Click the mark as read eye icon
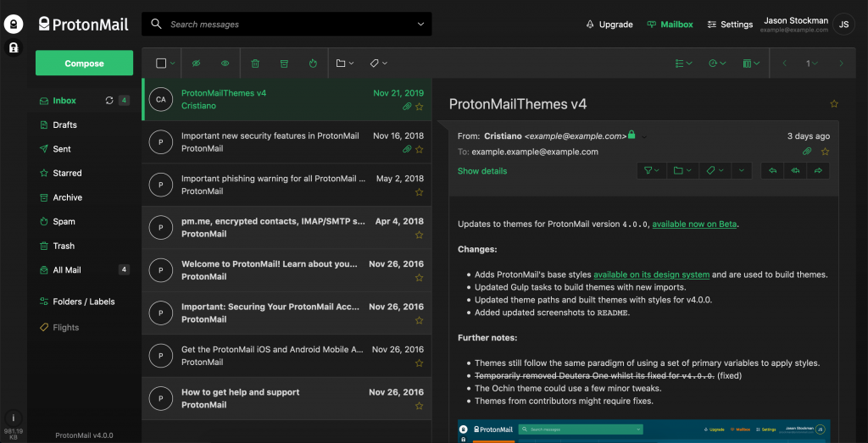Viewport: 868px width, 443px height. coord(225,64)
